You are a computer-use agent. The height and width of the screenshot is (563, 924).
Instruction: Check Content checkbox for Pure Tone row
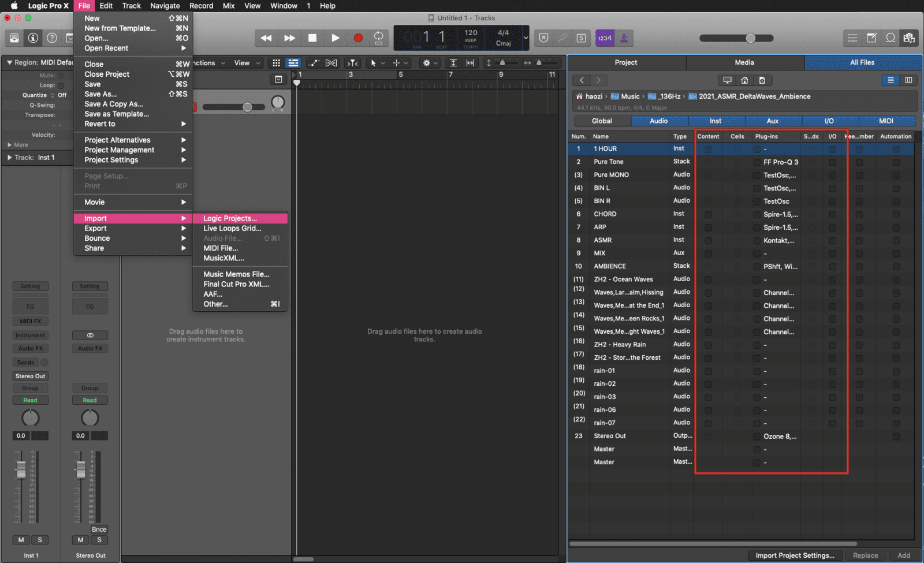click(708, 162)
